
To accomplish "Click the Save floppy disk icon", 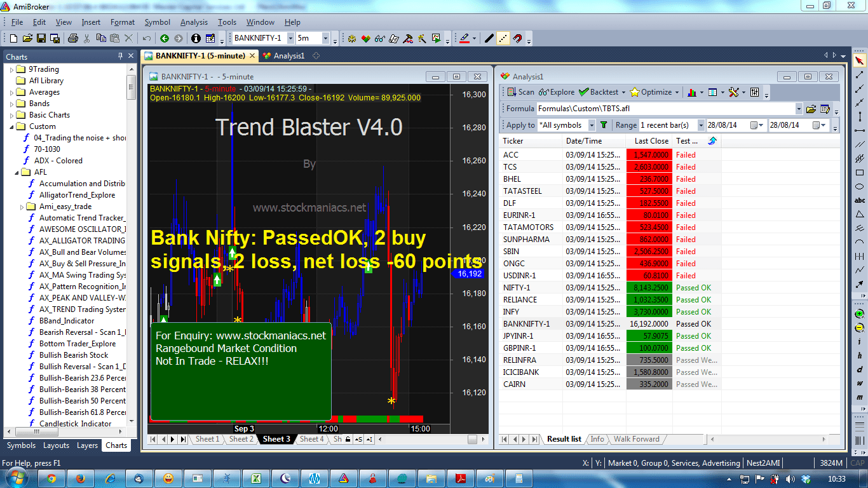I will 41,38.
